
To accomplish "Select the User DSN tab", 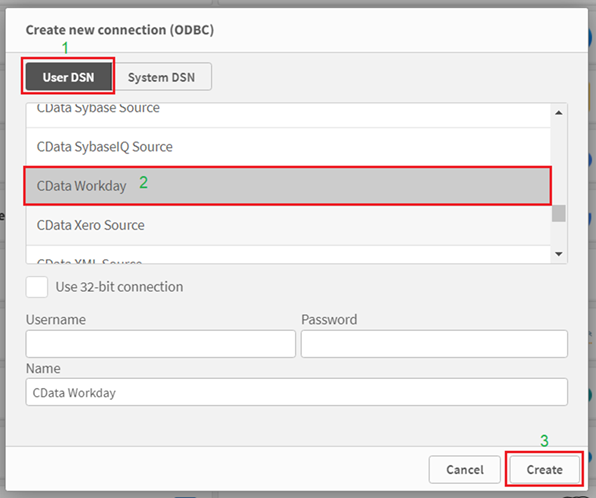I will 69,77.
